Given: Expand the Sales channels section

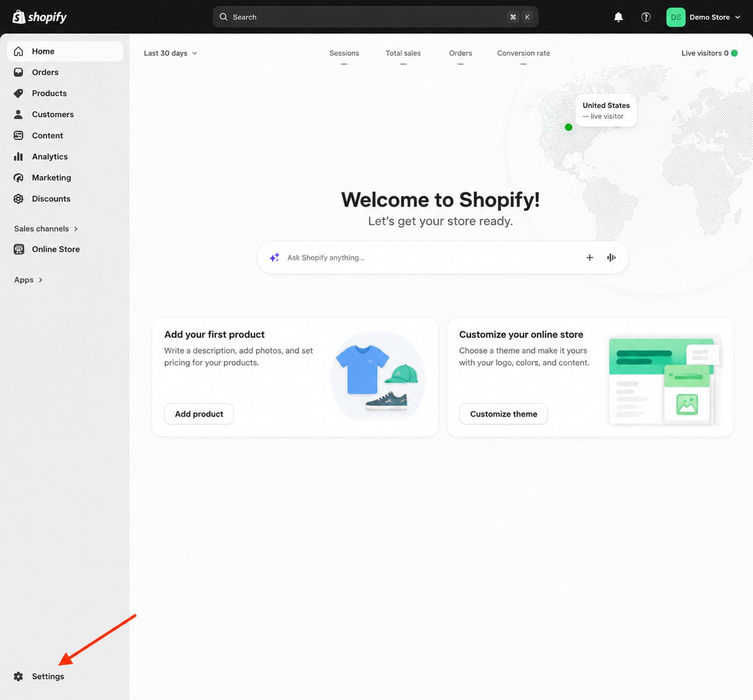Looking at the screenshot, I should tap(46, 229).
